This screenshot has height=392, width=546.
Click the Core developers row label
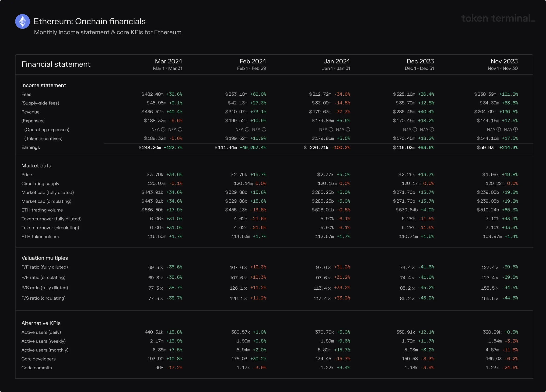coord(38,359)
